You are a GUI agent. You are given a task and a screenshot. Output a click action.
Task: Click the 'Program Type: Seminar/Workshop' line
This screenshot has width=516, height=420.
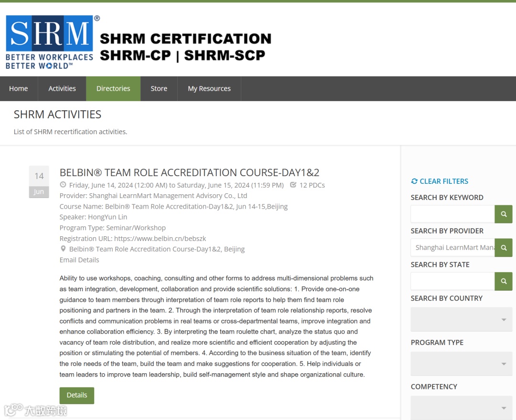pyautogui.click(x=113, y=228)
